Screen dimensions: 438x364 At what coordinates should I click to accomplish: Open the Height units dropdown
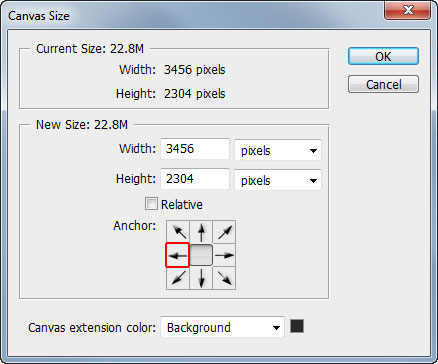pos(278,180)
